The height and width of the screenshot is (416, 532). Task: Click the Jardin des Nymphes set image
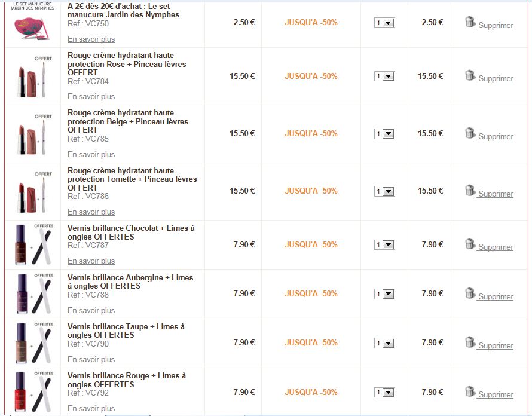33,23
